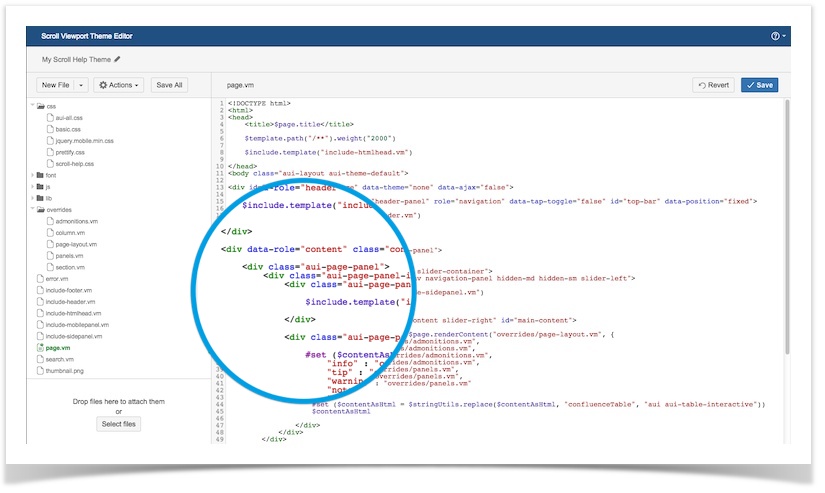825x493 pixels.
Task: Click the css folder icon
Action: pyautogui.click(x=41, y=106)
